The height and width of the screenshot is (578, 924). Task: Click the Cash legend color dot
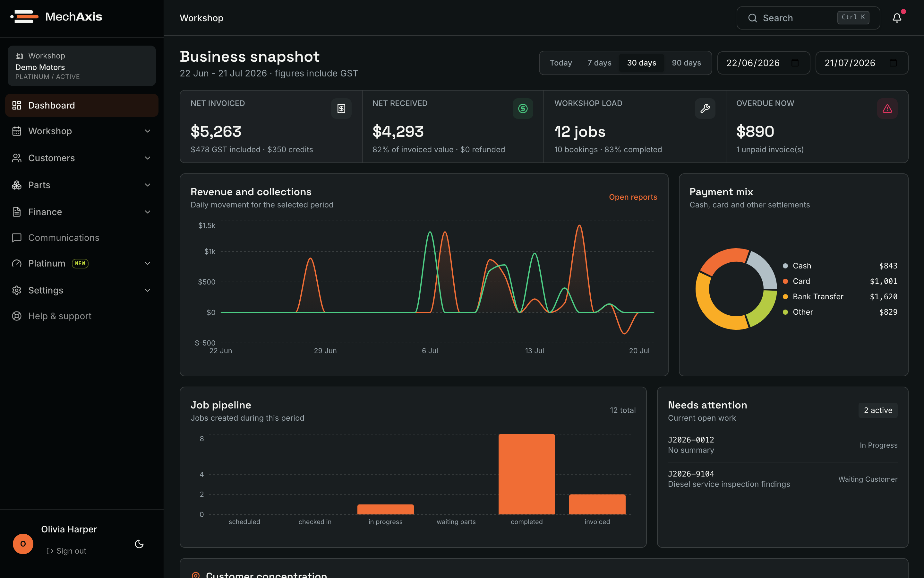(x=785, y=266)
